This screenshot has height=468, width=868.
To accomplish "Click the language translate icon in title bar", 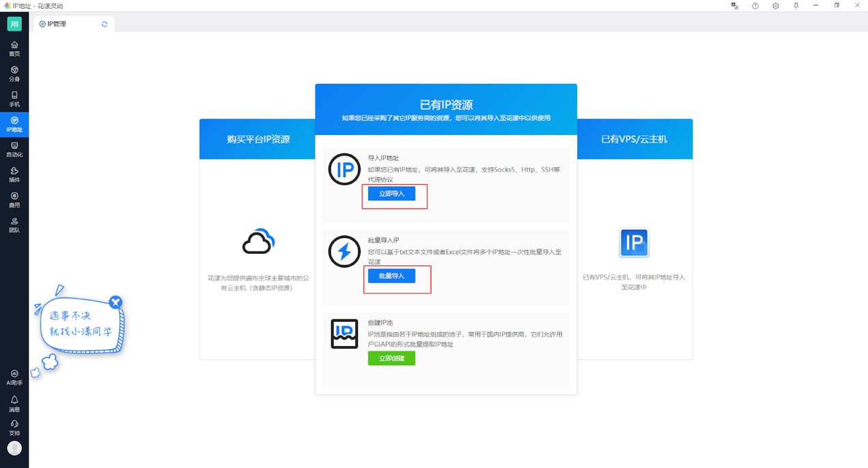I will [x=735, y=5].
